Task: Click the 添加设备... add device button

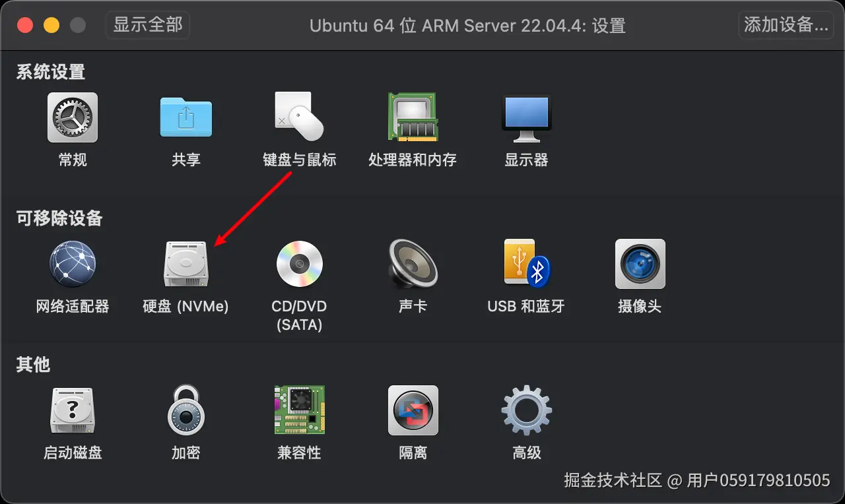Action: 786,25
